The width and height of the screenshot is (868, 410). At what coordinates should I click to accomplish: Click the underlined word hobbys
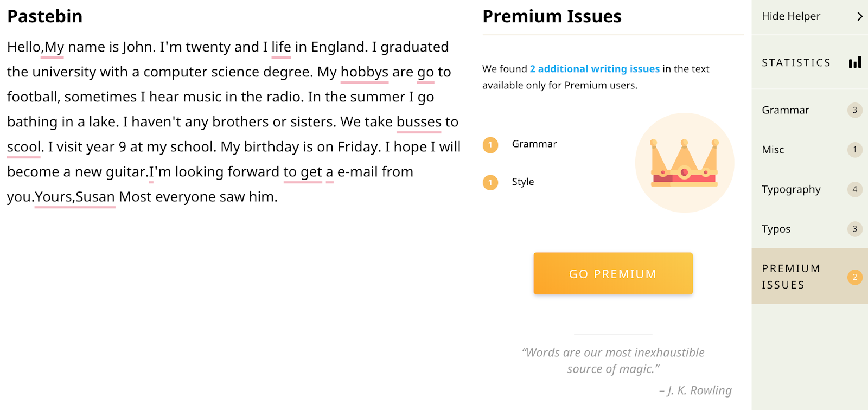(x=364, y=72)
